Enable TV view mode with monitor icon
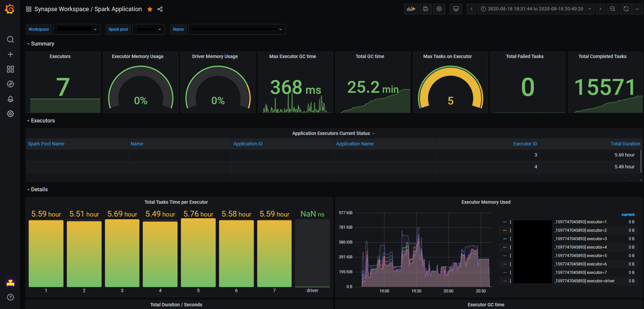Viewport: 644px width, 309px height. (456, 9)
